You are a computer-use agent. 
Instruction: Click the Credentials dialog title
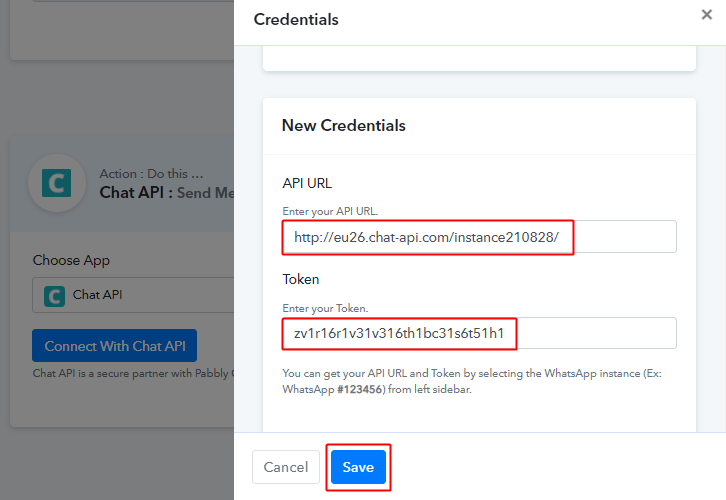[296, 20]
